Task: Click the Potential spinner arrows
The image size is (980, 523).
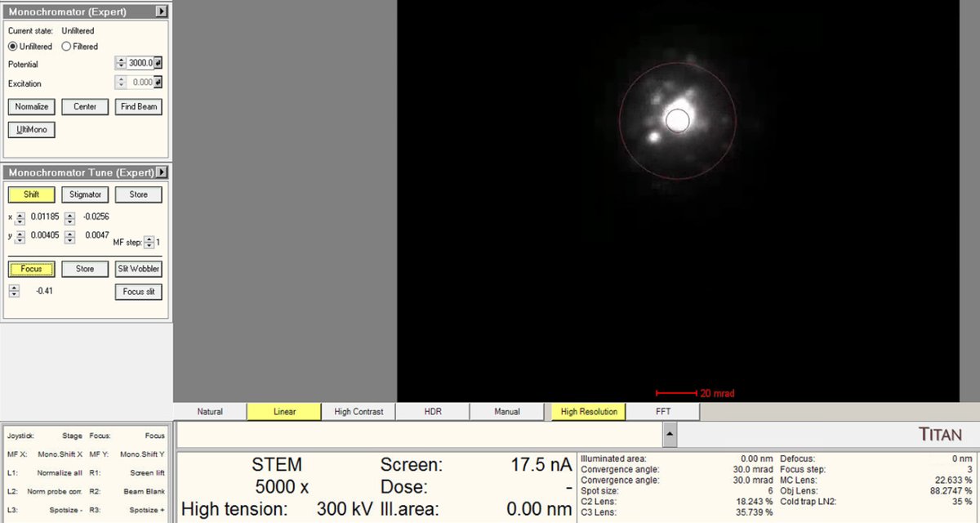Action: [x=121, y=63]
